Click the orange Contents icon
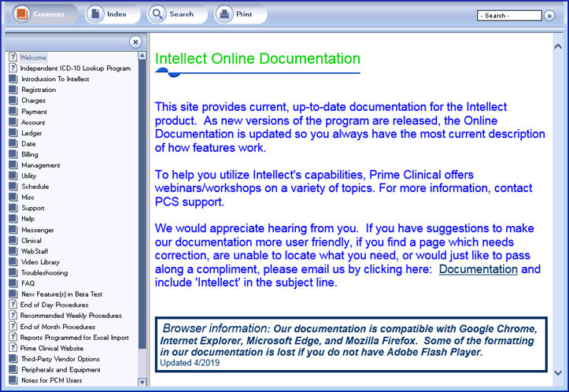 (x=22, y=14)
